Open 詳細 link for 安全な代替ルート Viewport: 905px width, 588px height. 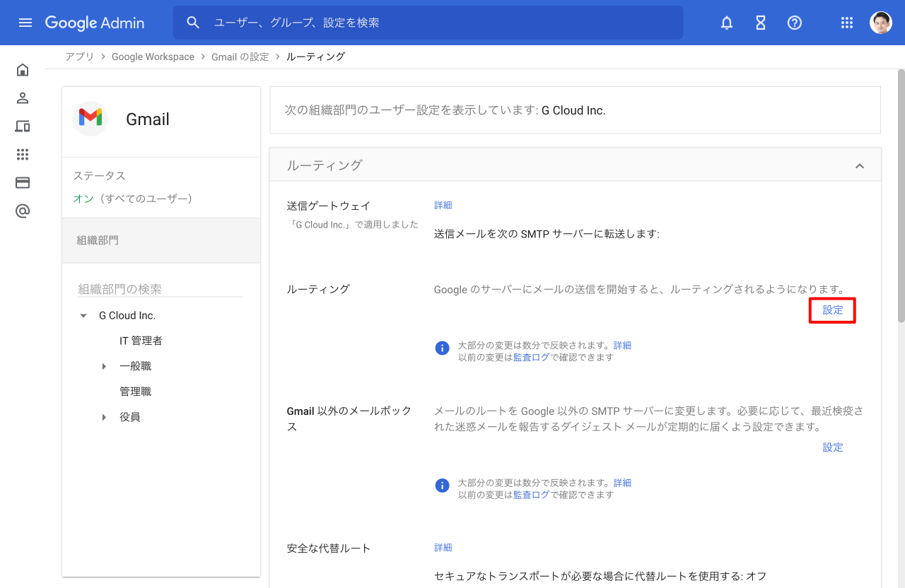(x=443, y=548)
